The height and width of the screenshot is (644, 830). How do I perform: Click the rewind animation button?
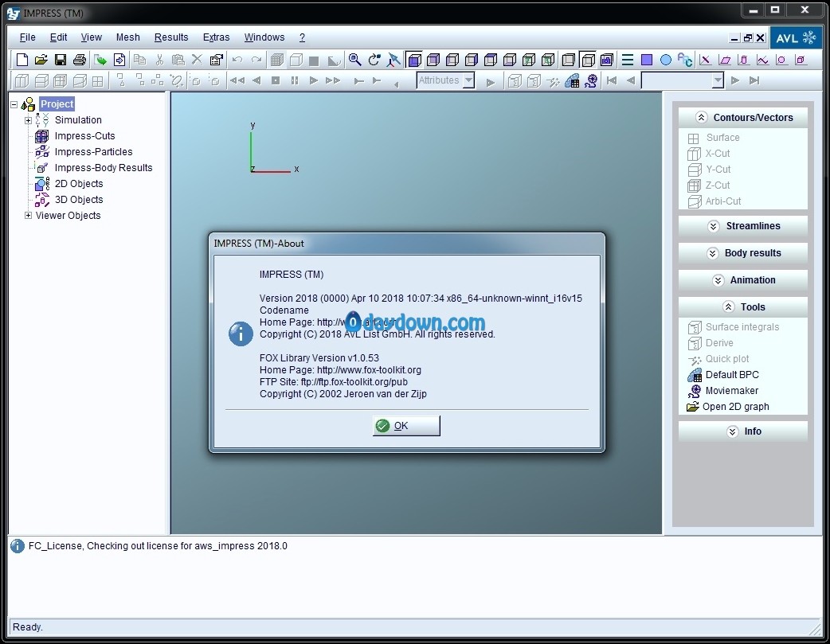click(237, 80)
